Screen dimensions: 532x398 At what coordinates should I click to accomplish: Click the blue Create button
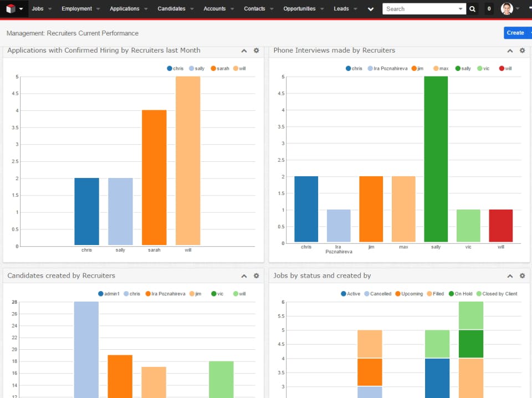click(515, 33)
